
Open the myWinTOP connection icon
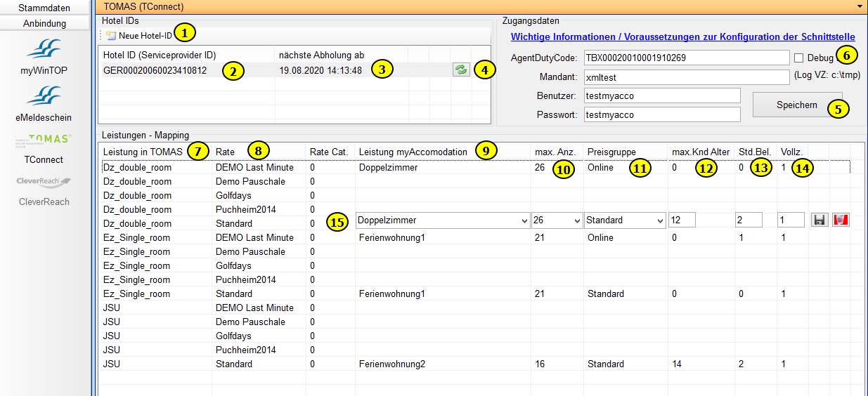(x=44, y=51)
